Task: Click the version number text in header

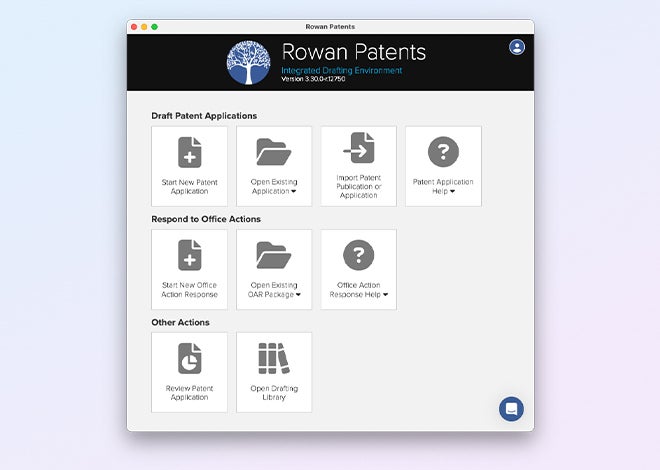Action: click(313, 79)
